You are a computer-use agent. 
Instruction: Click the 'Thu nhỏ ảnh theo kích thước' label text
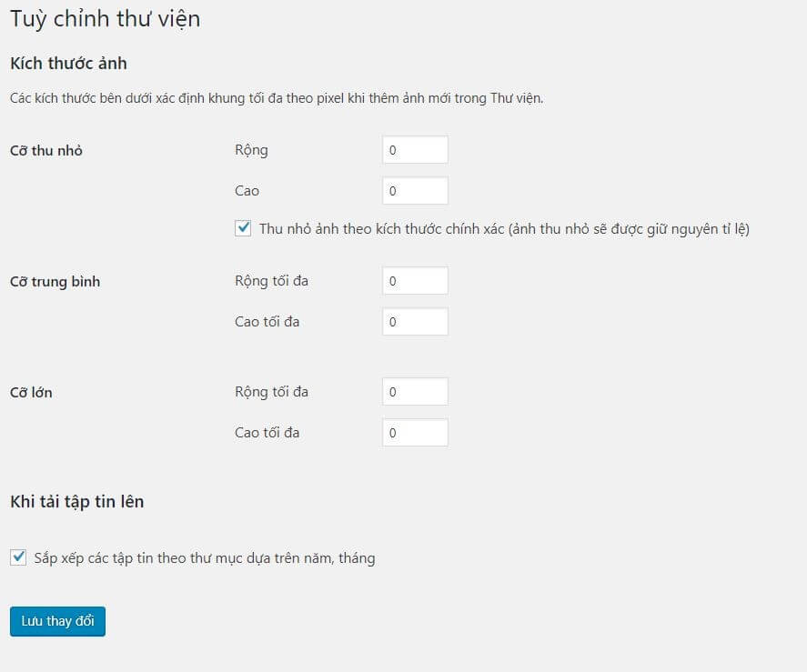[503, 229]
